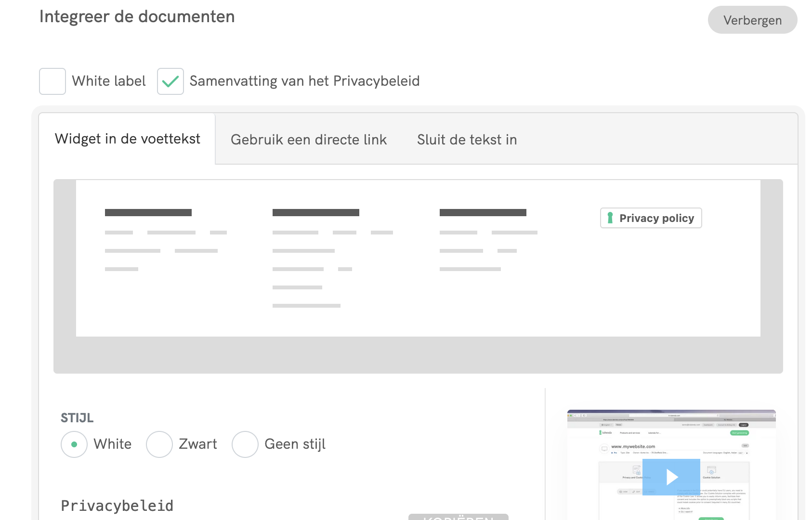
Task: Open the Widget in de voettekst tab
Action: point(127,139)
